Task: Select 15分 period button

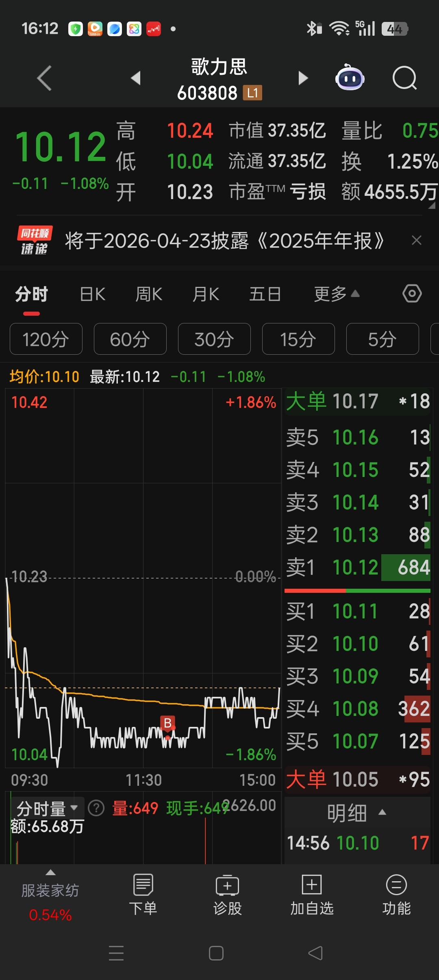Action: point(298,339)
